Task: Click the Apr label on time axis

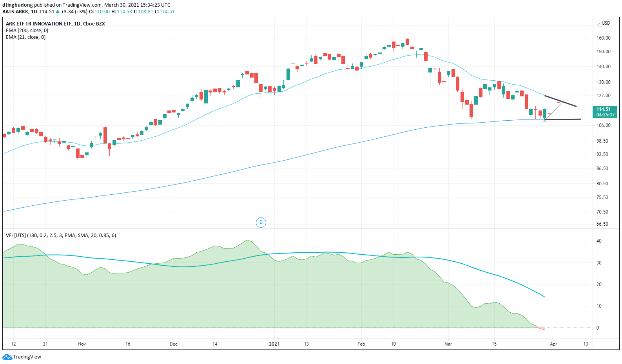Action: click(x=553, y=344)
